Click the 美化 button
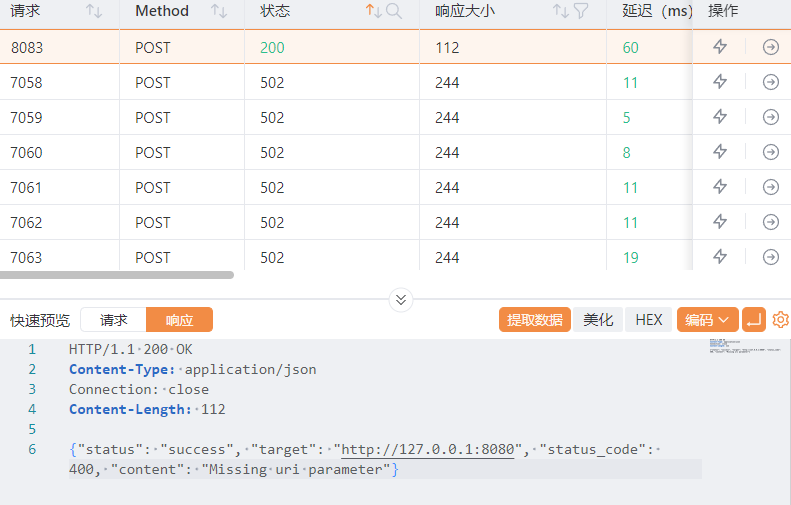Screen dimensions: 791x505 click(598, 320)
